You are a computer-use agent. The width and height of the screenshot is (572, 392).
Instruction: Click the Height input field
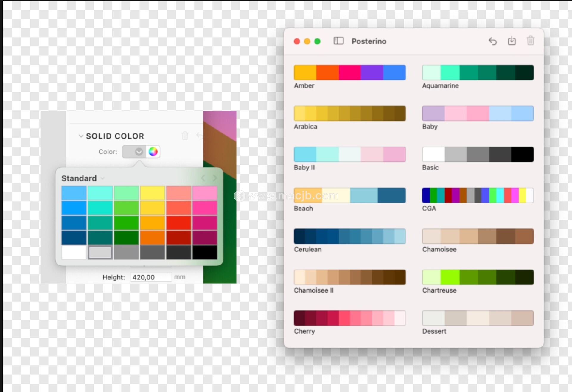[x=150, y=277]
